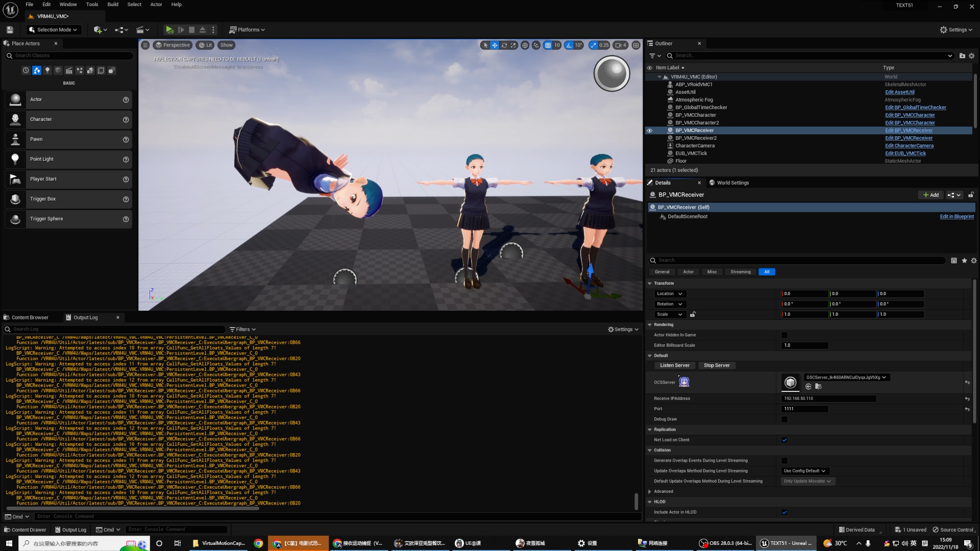Click the Edit in Blueprint link

click(957, 217)
